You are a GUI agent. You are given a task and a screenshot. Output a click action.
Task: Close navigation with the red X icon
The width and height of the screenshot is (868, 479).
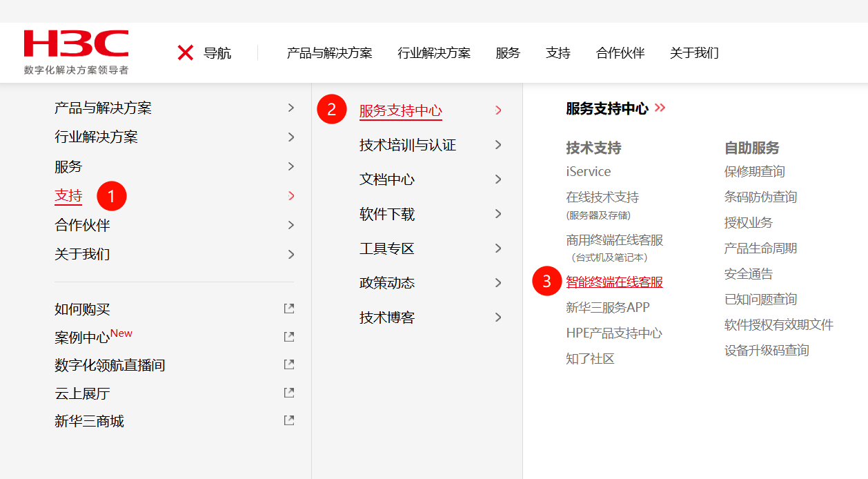click(x=185, y=52)
